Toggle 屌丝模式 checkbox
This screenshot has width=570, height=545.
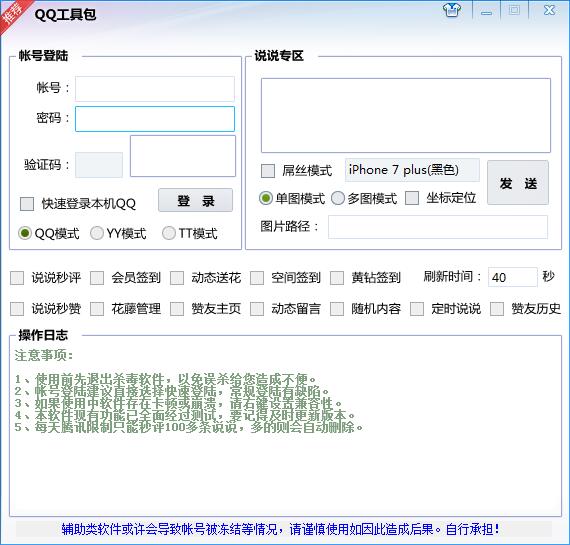[268, 171]
